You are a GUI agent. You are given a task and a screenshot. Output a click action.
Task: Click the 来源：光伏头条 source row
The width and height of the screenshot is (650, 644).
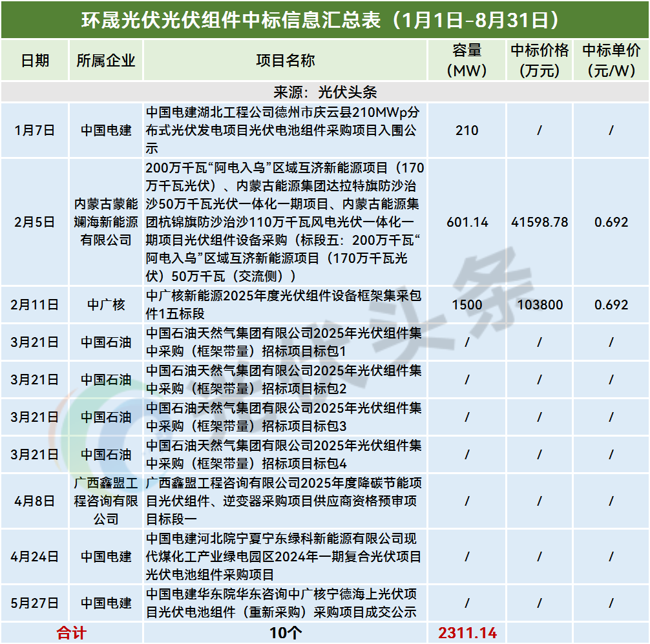pos(325,92)
